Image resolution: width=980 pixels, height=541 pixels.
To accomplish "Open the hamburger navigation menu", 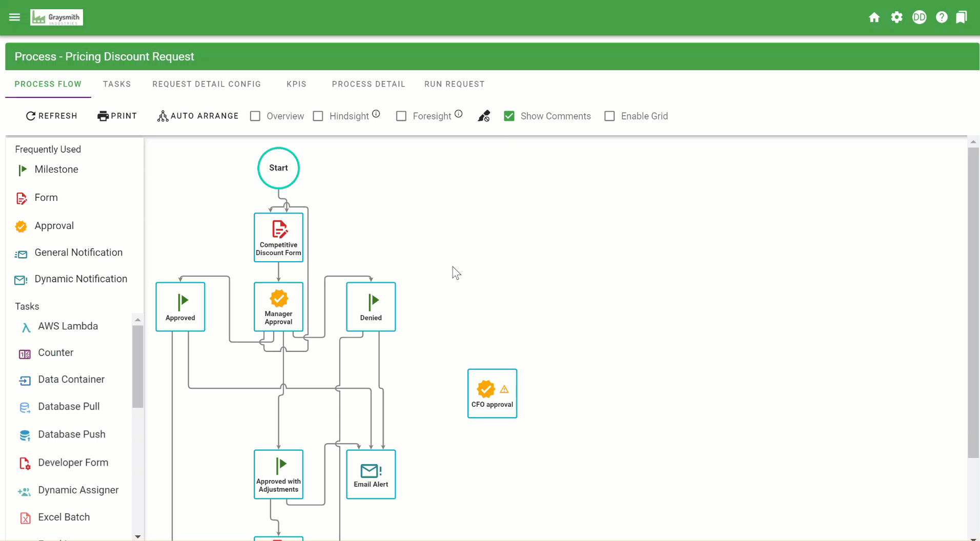I will (14, 17).
